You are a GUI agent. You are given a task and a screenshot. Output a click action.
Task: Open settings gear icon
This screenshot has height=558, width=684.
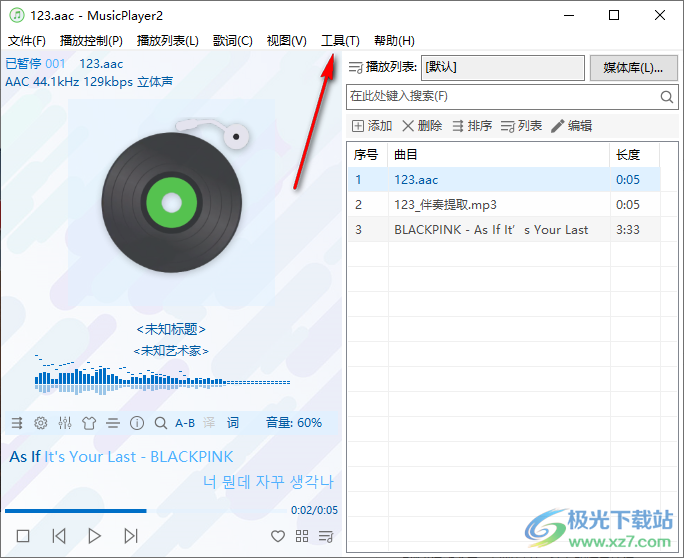tap(41, 423)
